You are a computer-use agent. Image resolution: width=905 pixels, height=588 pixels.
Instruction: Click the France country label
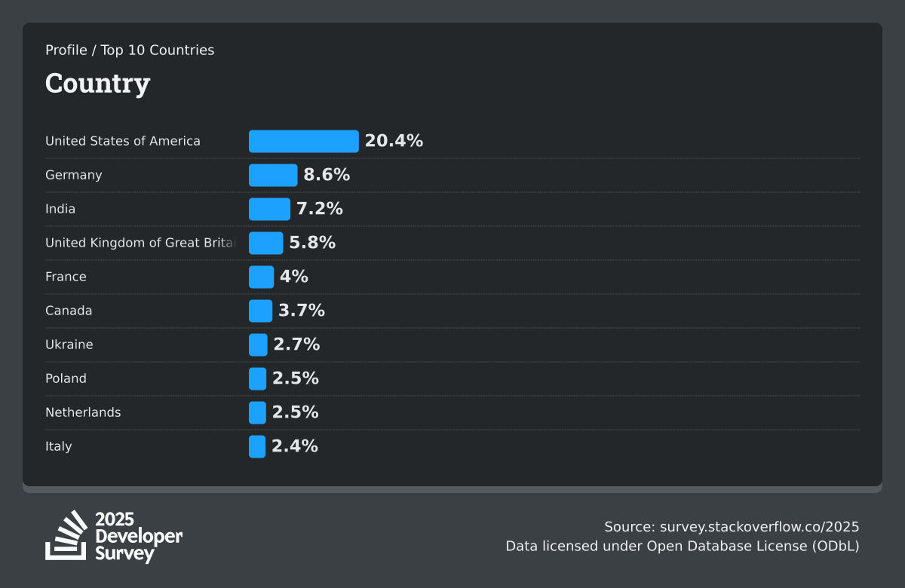pyautogui.click(x=66, y=277)
